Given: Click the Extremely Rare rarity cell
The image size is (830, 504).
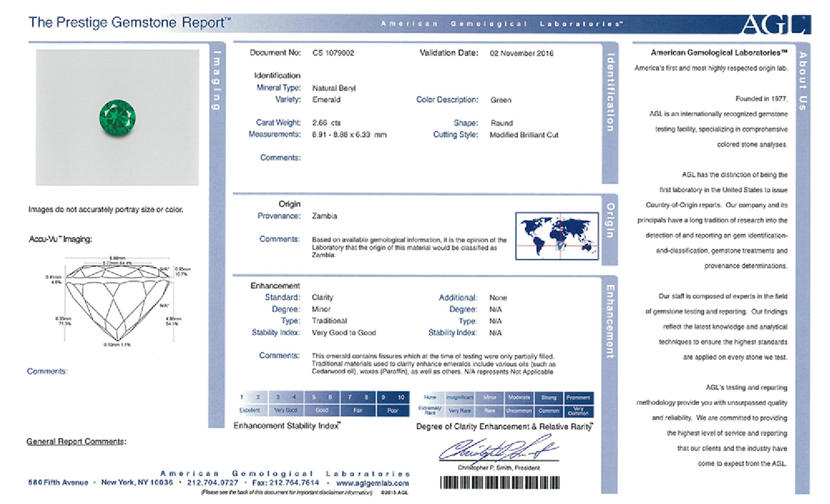Looking at the screenshot, I should [x=430, y=410].
